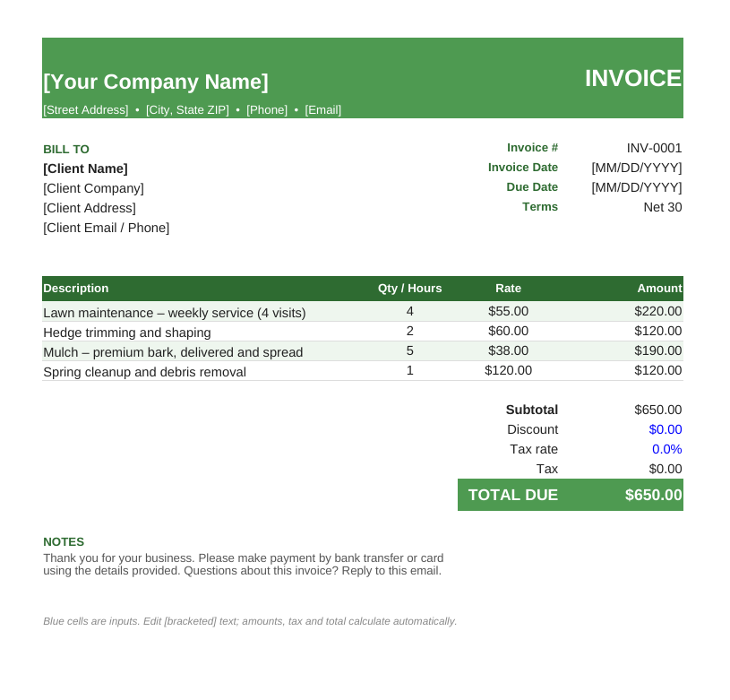Select invoice number INV-0001

(654, 148)
